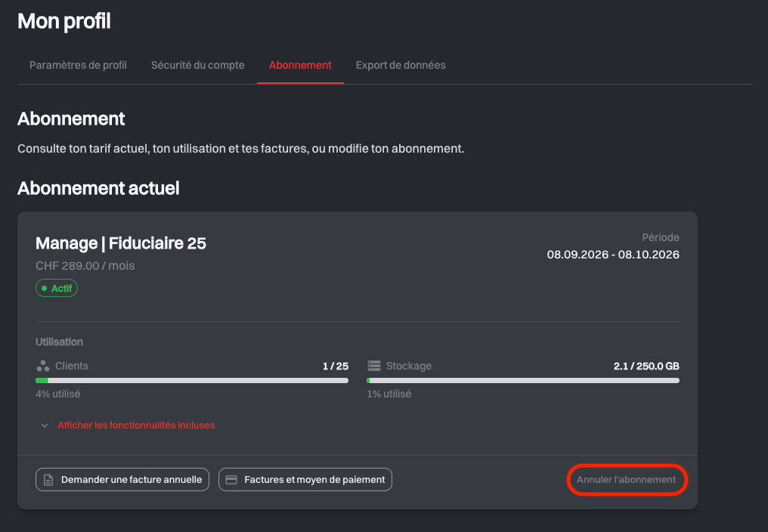Click the subscription period dates
The height and width of the screenshot is (532, 768).
[x=613, y=255]
